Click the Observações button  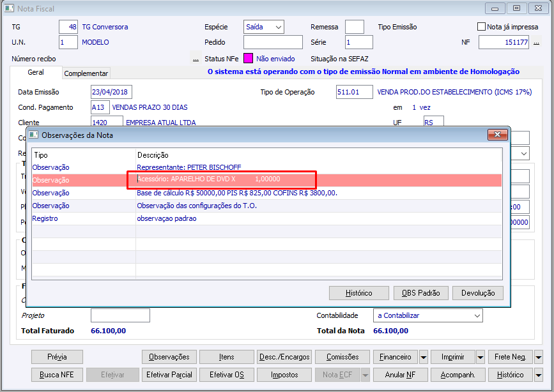[x=169, y=357]
